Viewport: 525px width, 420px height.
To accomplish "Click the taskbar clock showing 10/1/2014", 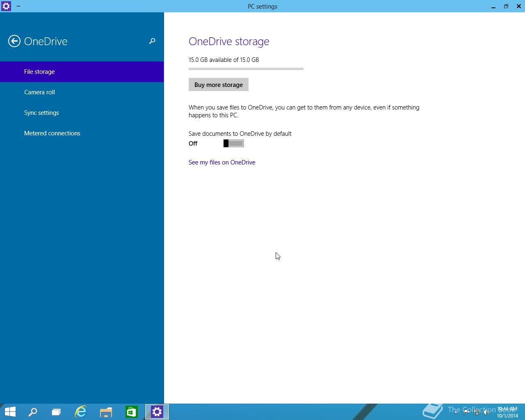I will coord(507,412).
